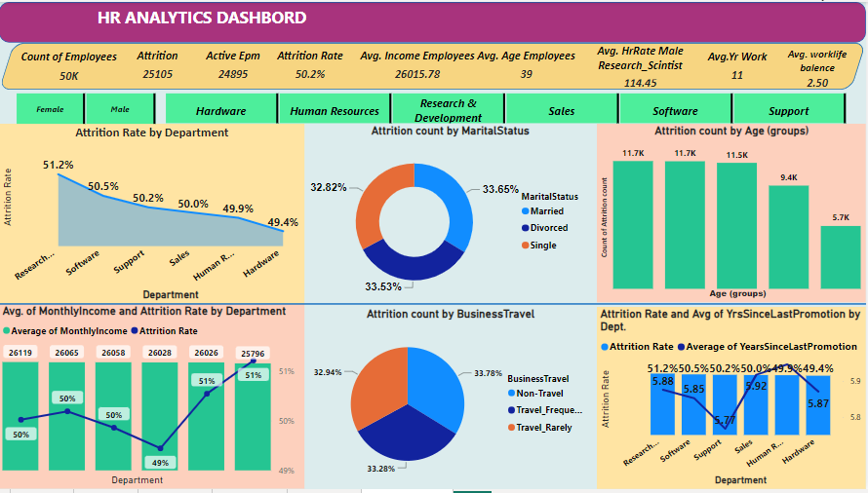Click the 5.7K bar in age chart
Image resolution: width=868 pixels, height=493 pixels.
(x=841, y=257)
